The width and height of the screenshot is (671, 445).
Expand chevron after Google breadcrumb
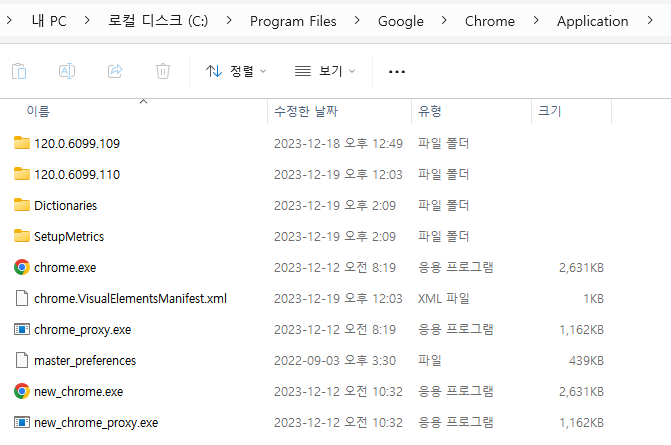point(444,20)
